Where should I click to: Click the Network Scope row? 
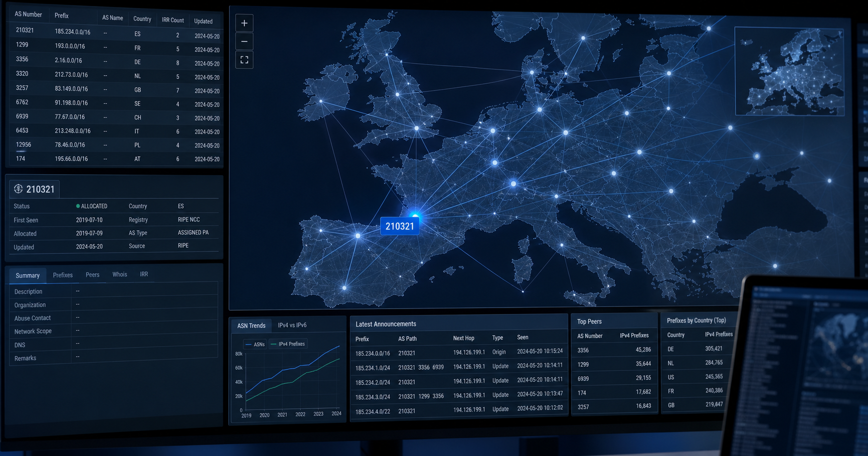click(x=114, y=331)
